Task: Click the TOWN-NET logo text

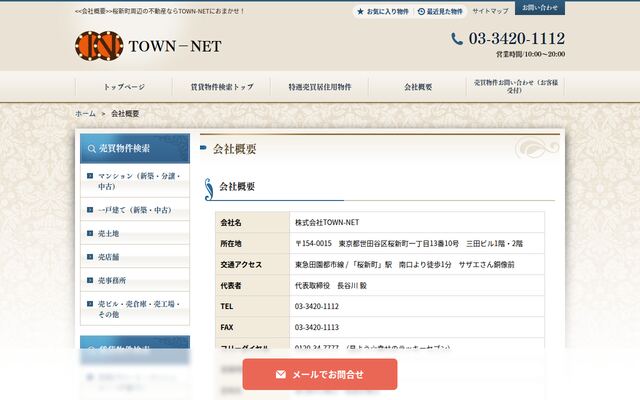Action: click(175, 46)
